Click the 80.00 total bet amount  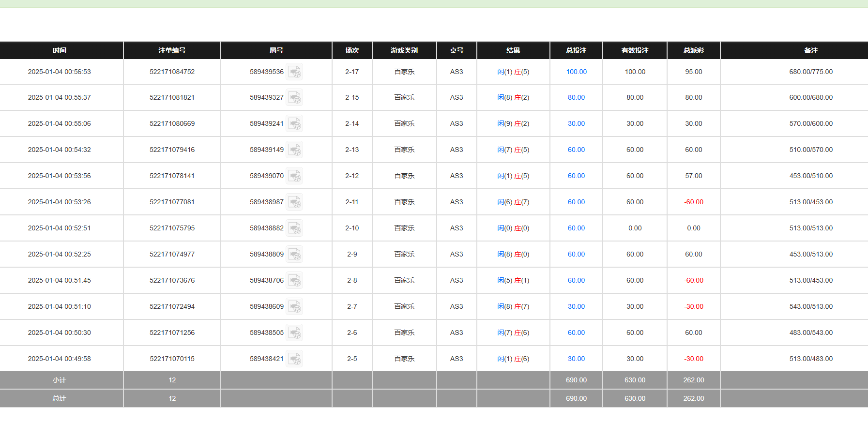click(576, 98)
